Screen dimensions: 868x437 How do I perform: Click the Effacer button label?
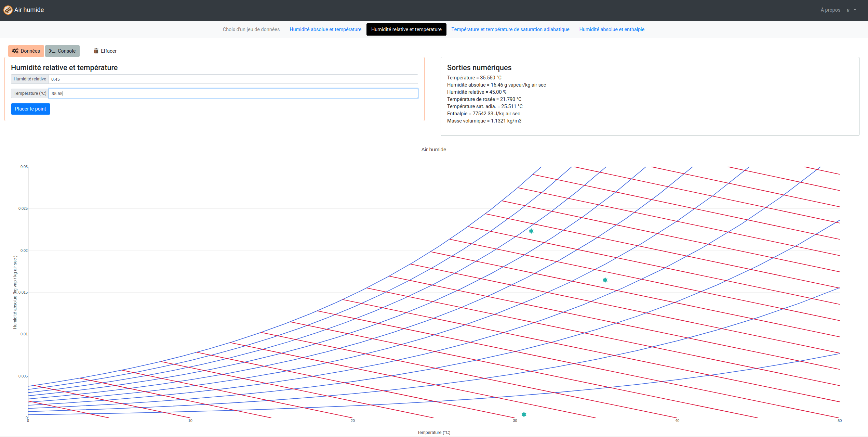[109, 51]
